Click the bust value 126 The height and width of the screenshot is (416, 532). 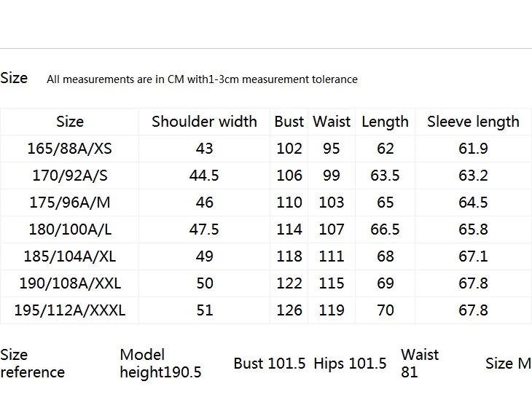click(x=289, y=310)
